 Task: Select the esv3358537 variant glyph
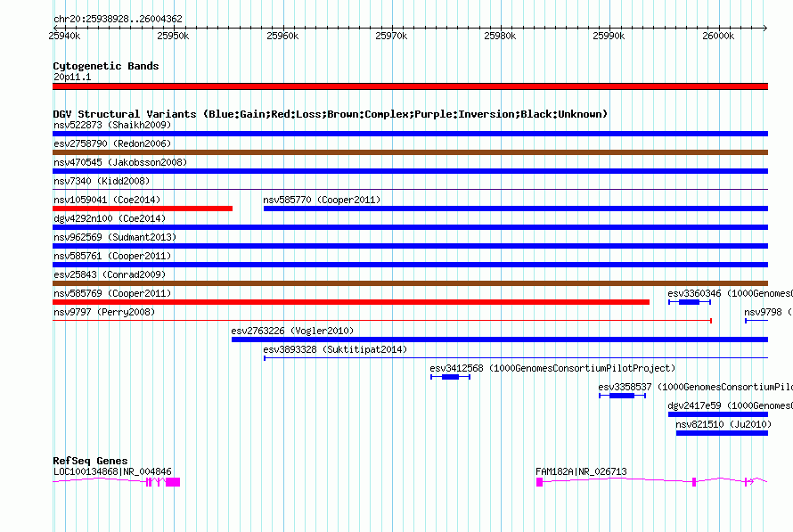pos(622,396)
